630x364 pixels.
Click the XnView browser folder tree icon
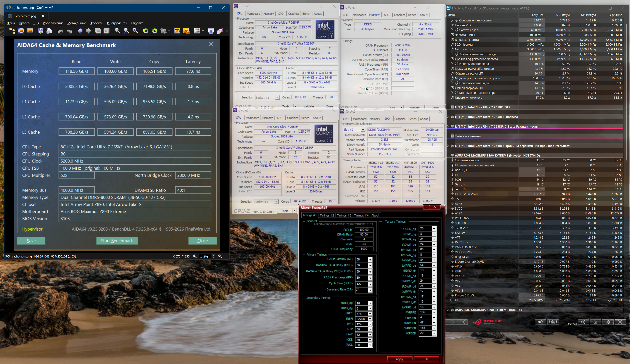tap(12, 31)
